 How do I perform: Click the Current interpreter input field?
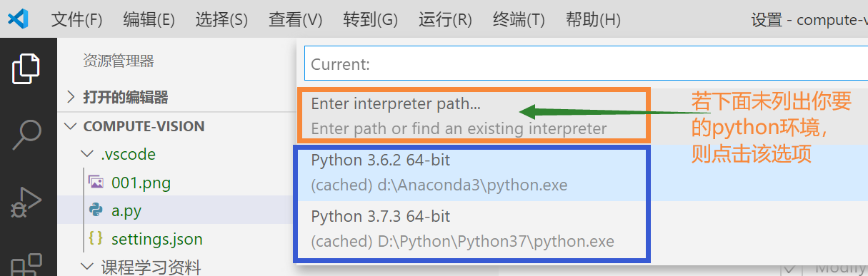click(586, 64)
